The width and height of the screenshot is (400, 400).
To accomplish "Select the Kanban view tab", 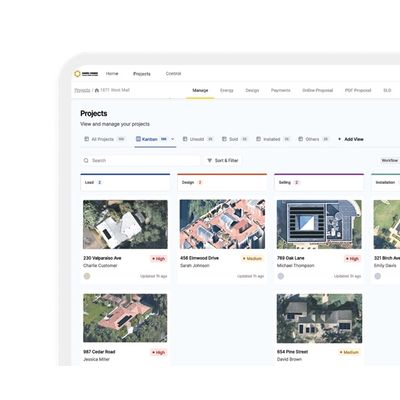I will click(155, 139).
